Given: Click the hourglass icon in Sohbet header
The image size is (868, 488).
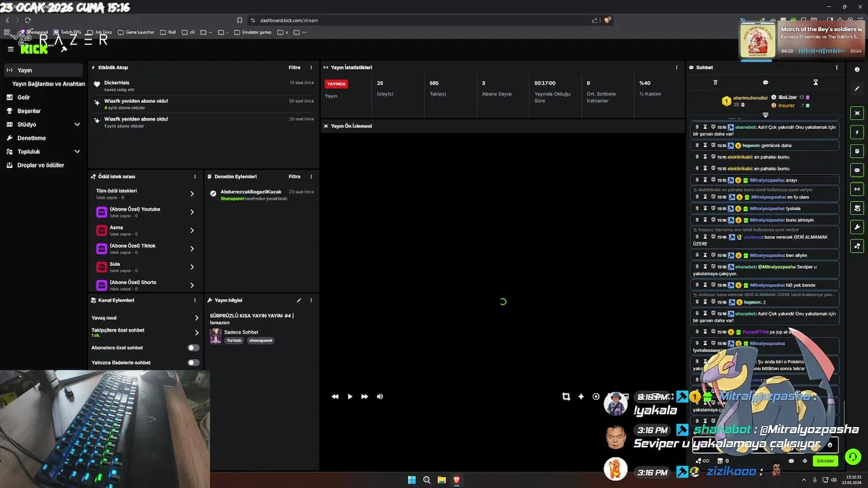Looking at the screenshot, I should click(x=816, y=83).
